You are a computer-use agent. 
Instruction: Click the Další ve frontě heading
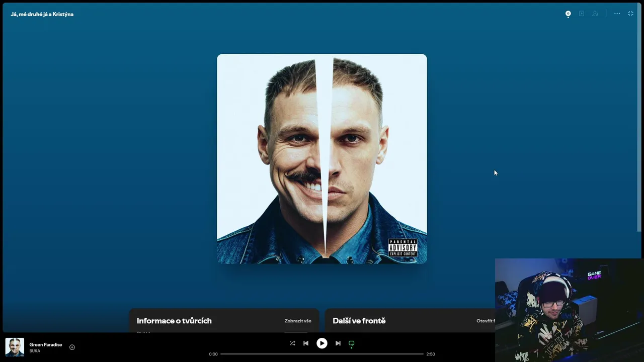click(x=359, y=321)
